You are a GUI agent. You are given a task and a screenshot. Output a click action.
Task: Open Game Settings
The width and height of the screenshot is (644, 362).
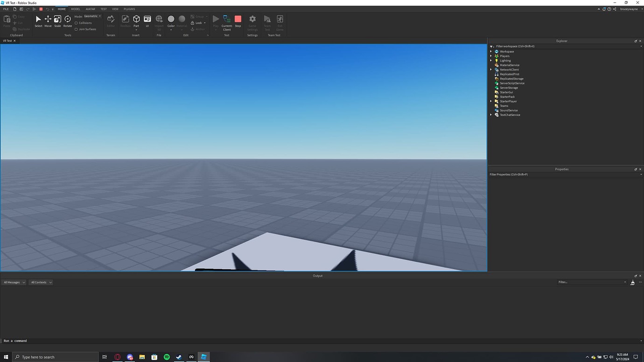(x=252, y=21)
